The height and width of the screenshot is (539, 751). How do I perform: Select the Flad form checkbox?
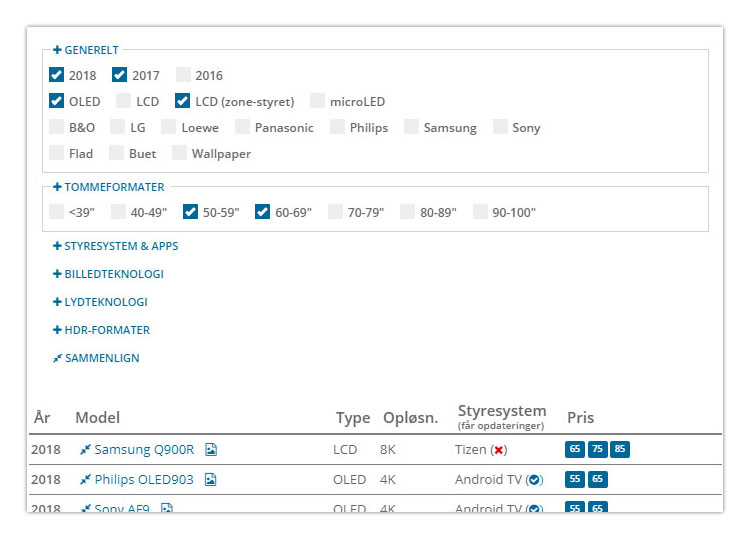[57, 152]
